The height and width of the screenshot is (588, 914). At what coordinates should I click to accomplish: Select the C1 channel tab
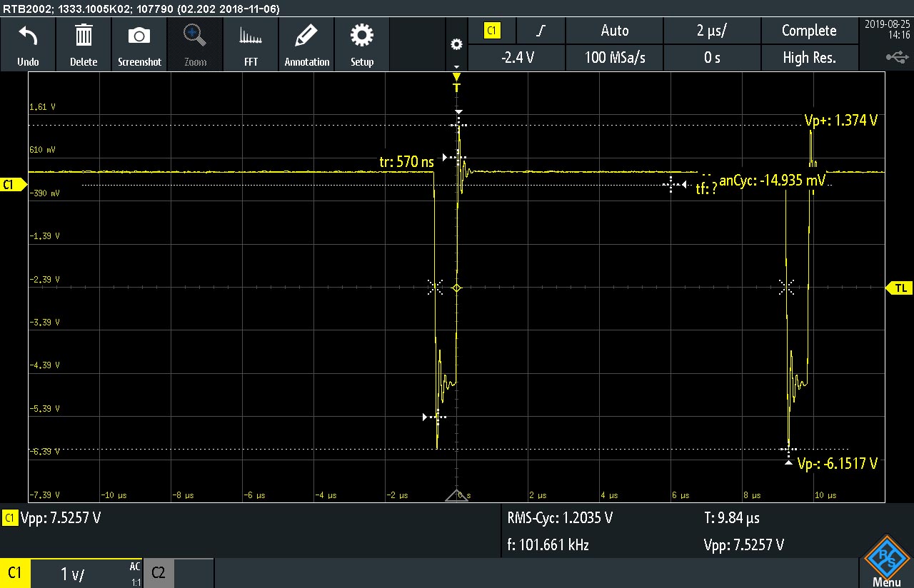click(15, 573)
